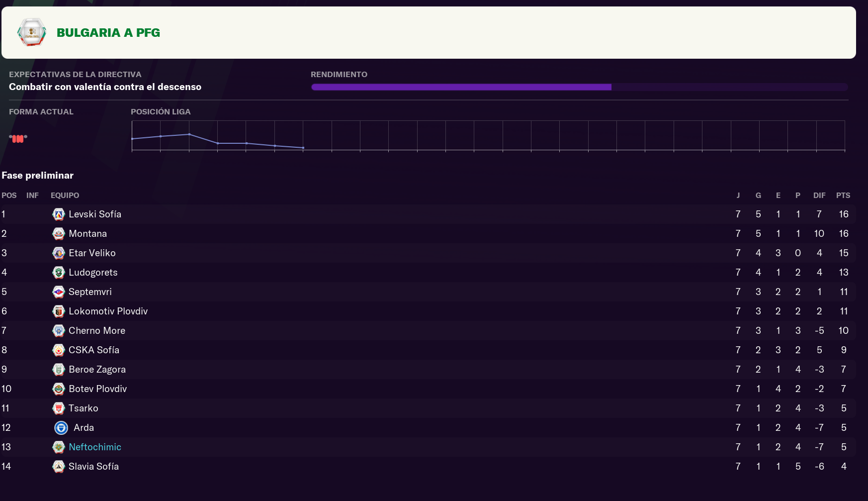
Task: Click the Posición Liga line chart
Action: [488, 135]
